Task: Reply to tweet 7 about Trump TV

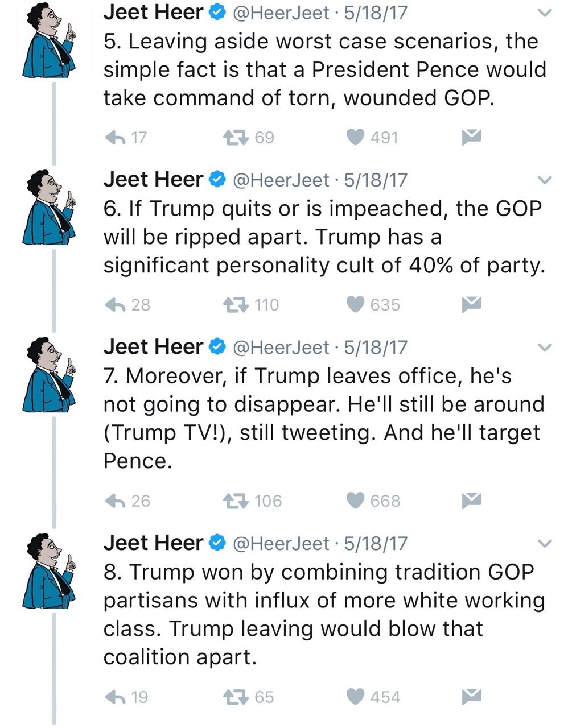Action: coord(116,500)
